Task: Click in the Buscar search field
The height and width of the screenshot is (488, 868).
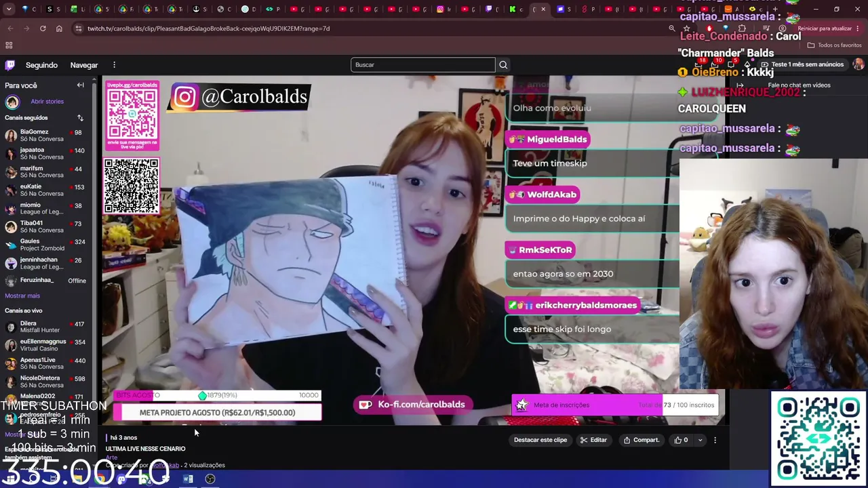Action: [423, 65]
